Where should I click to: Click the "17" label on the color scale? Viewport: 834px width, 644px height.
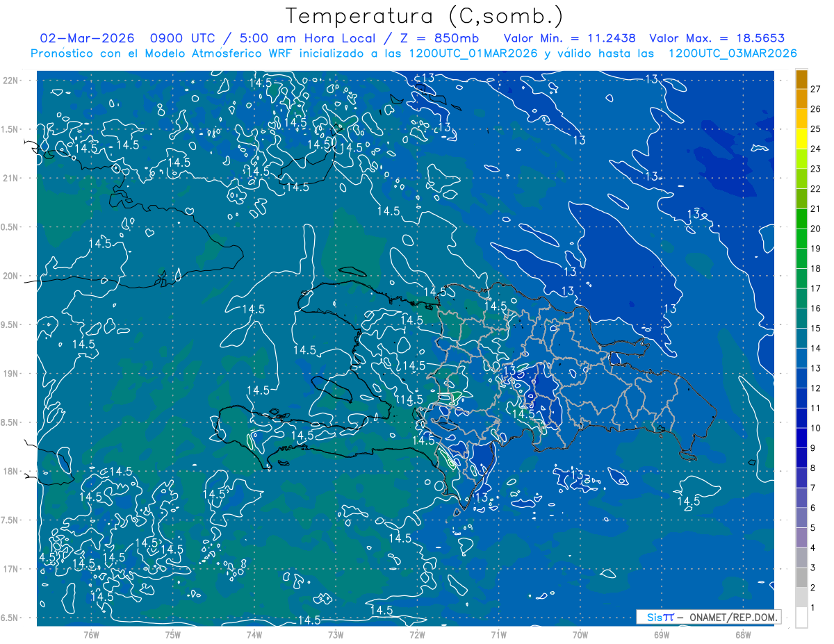[815, 288]
